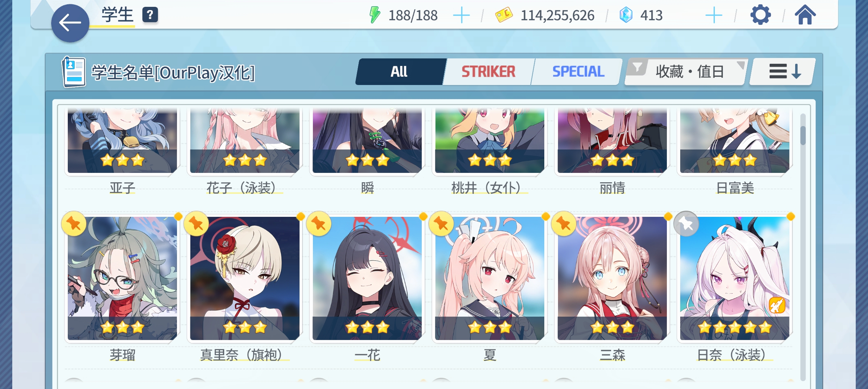Screen dimensions: 868x389
Task: Click the back arrow button
Action: [x=70, y=23]
